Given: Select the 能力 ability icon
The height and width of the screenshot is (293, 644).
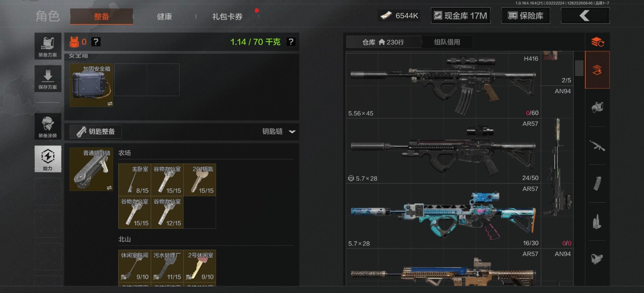Looking at the screenshot, I should click(48, 159).
